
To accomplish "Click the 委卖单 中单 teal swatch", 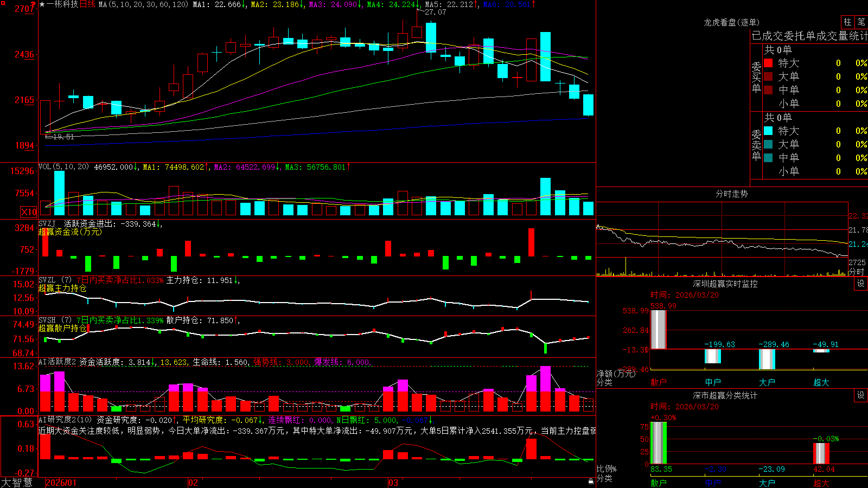I will 768,158.
